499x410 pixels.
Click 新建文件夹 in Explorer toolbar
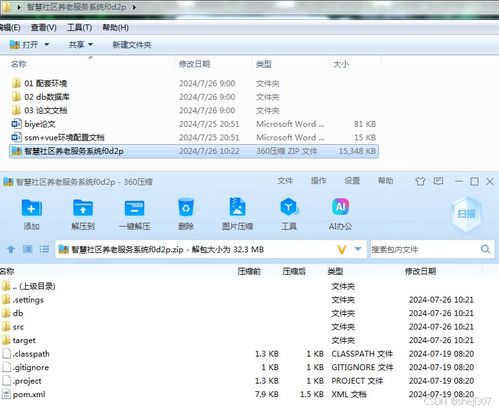click(132, 45)
